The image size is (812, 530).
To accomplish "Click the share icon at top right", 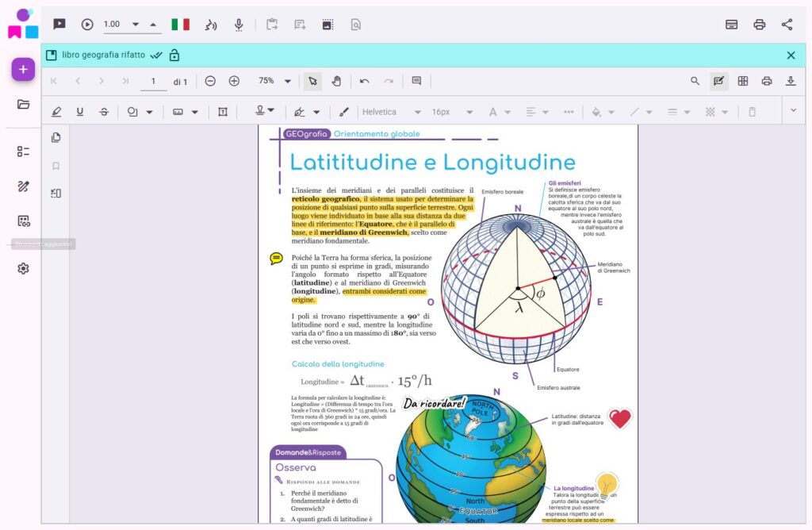I will pos(787,25).
